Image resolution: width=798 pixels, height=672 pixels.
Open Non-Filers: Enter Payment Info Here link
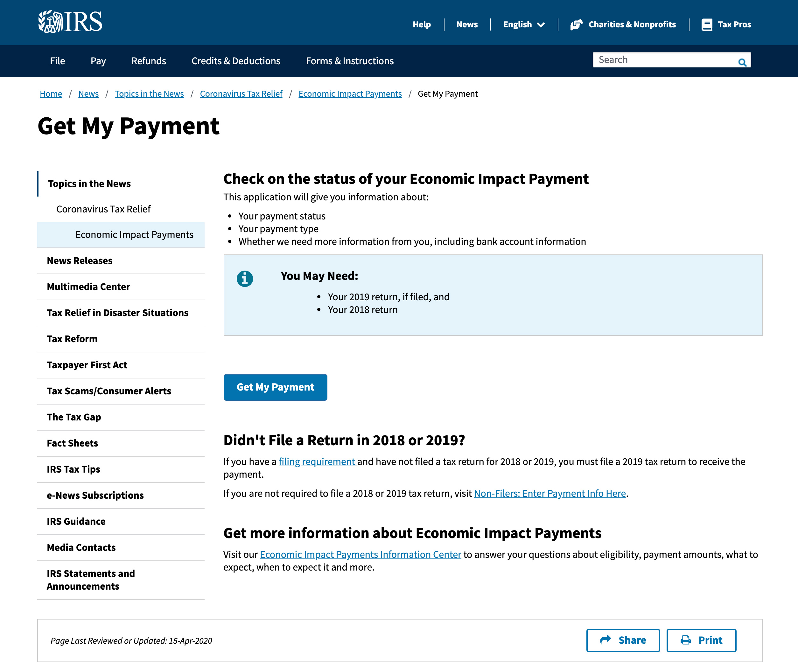pyautogui.click(x=550, y=494)
